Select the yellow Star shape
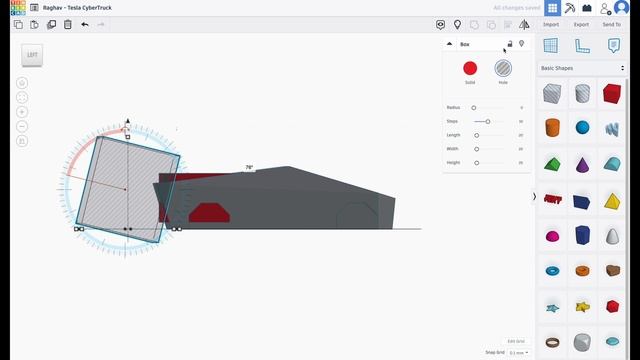 pyautogui.click(x=582, y=307)
